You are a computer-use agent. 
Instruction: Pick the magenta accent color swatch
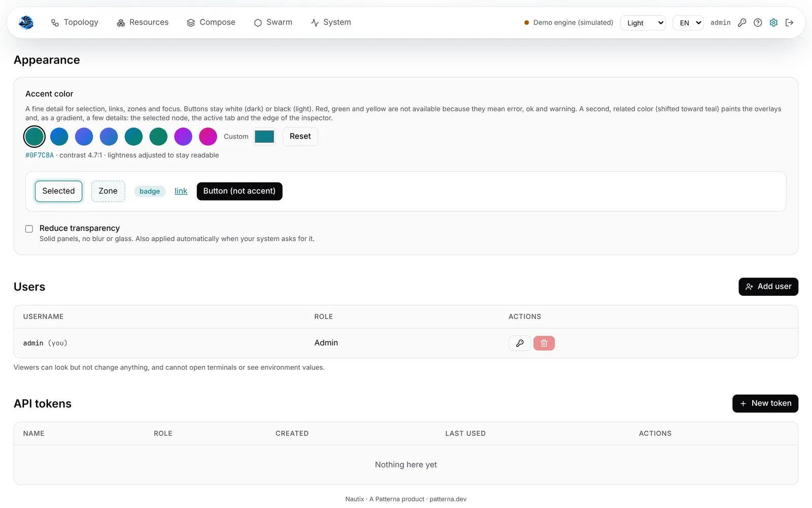208,136
